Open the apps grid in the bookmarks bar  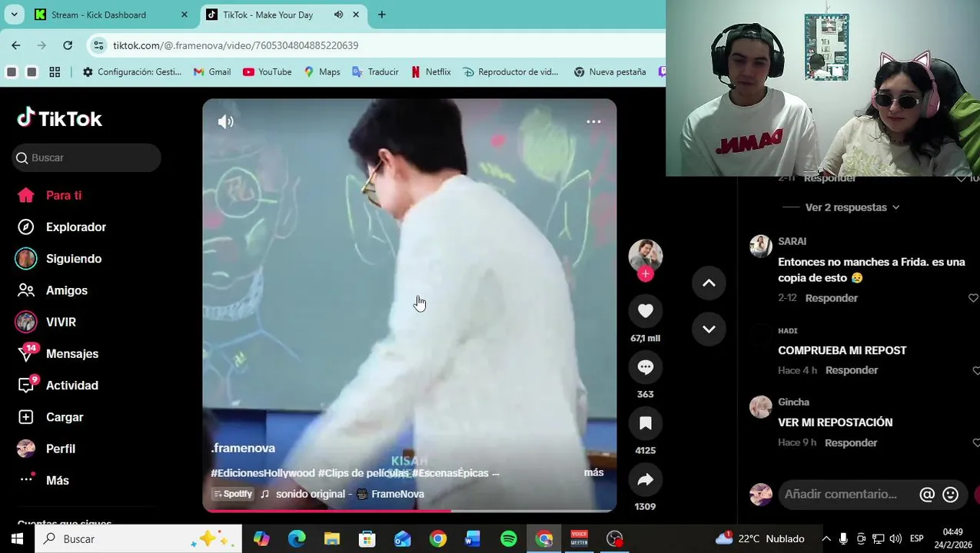[x=55, y=72]
